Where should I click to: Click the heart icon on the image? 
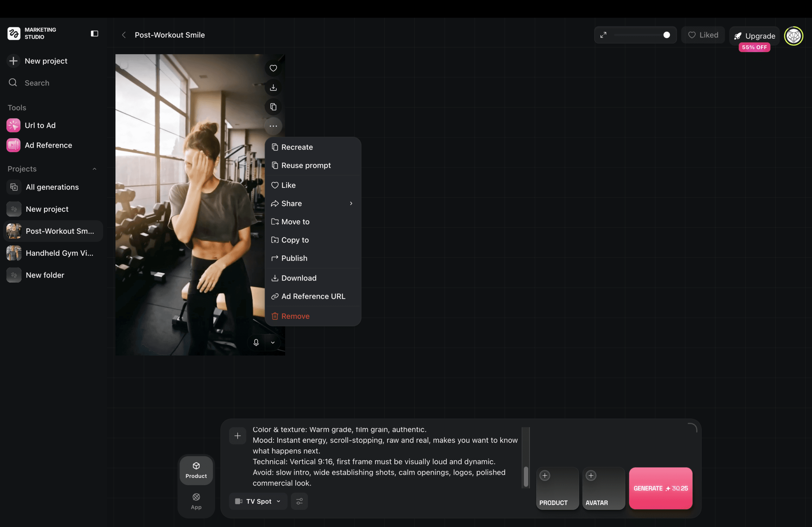coord(273,68)
